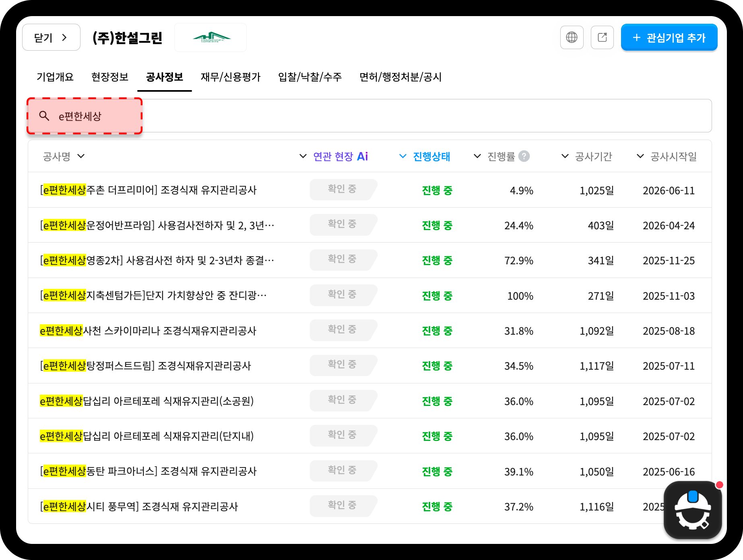
Task: Open 답십리 아르테포레 식재유지관리(단지내) project
Action: pyautogui.click(x=147, y=436)
